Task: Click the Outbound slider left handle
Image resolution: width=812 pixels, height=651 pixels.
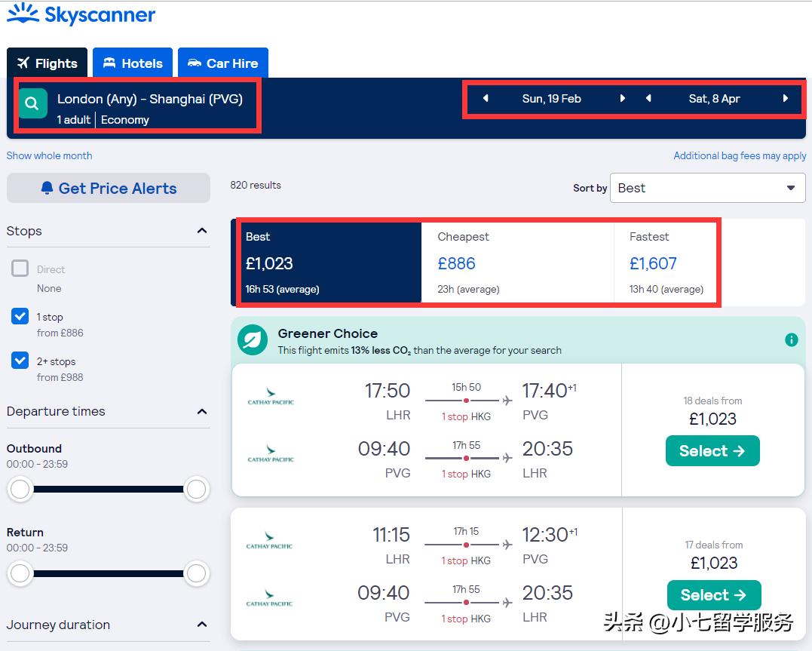Action: [20, 490]
